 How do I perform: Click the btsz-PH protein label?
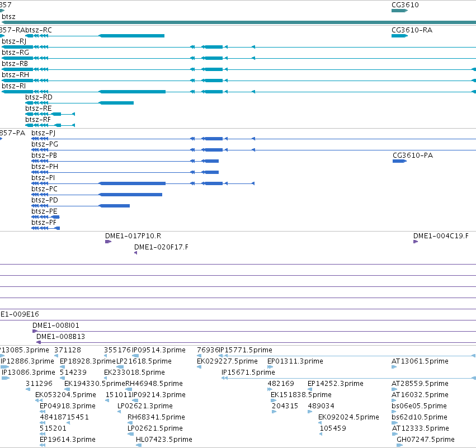tap(45, 167)
